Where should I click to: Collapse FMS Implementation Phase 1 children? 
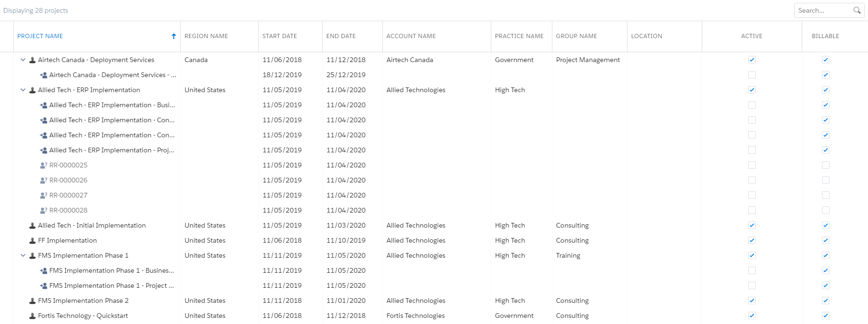pos(23,255)
